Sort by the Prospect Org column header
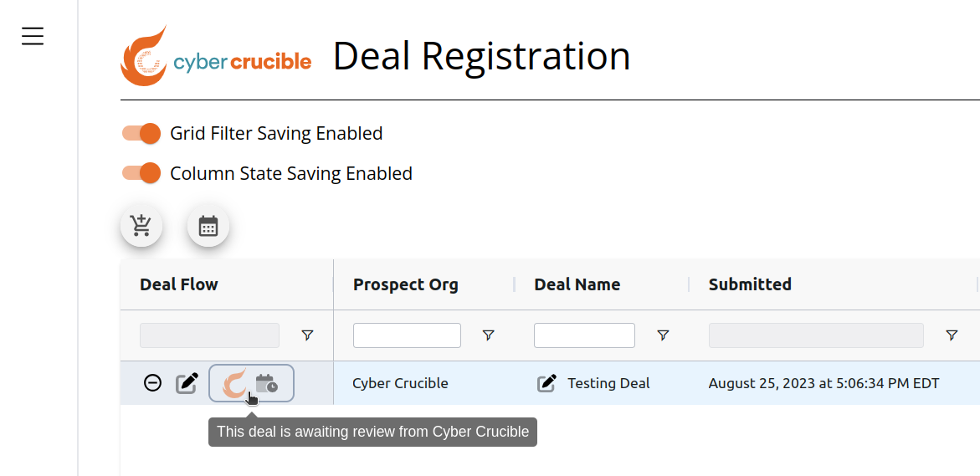The height and width of the screenshot is (476, 980). (x=406, y=284)
